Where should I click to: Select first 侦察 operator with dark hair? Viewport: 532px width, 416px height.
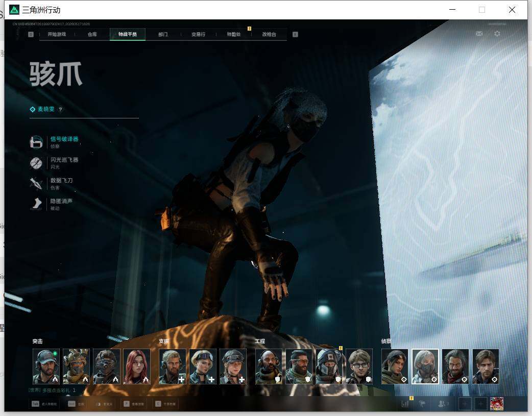pos(395,366)
